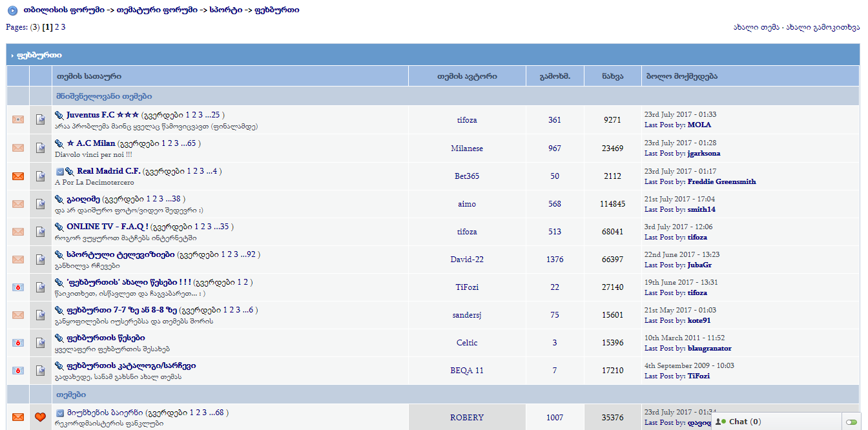Create a new poll with ახალი გამოკითხვა
The width and height of the screenshot is (868, 430).
click(x=823, y=28)
